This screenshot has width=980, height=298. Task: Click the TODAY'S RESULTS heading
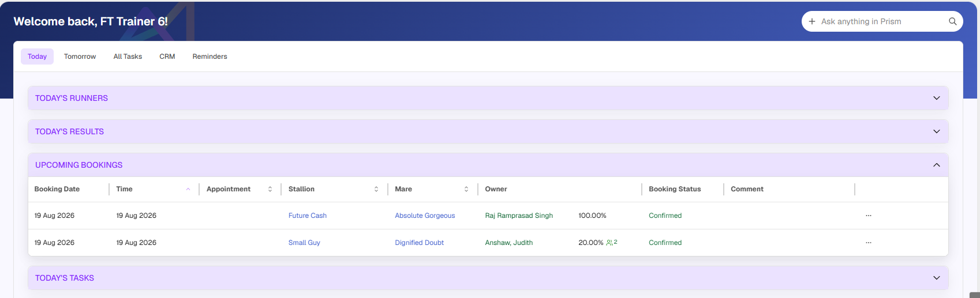click(69, 131)
